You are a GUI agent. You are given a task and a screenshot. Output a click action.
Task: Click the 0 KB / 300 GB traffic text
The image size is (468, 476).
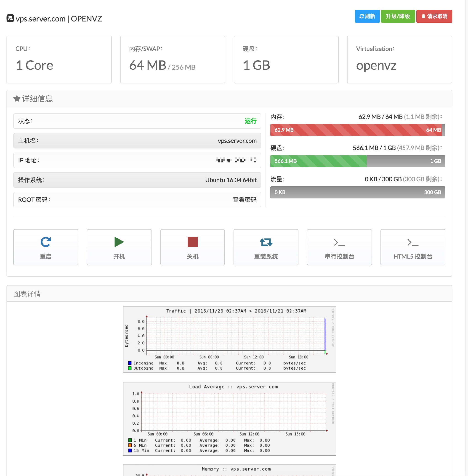(383, 179)
